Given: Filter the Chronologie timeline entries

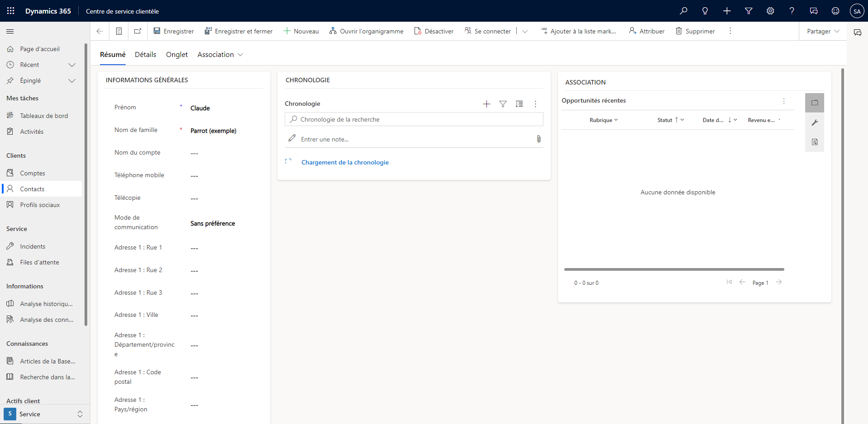Looking at the screenshot, I should click(503, 104).
